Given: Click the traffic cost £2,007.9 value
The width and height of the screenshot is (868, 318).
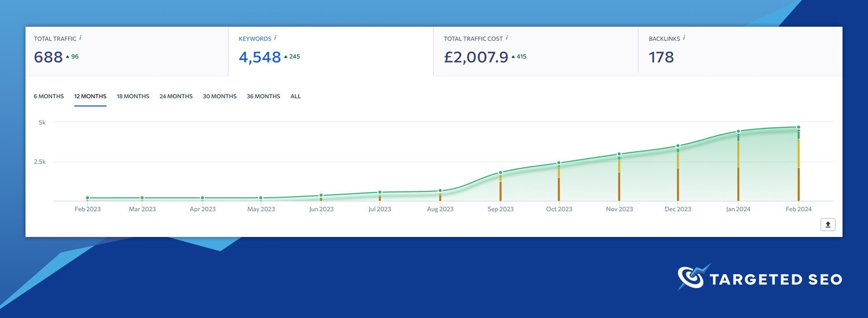Looking at the screenshot, I should (476, 57).
